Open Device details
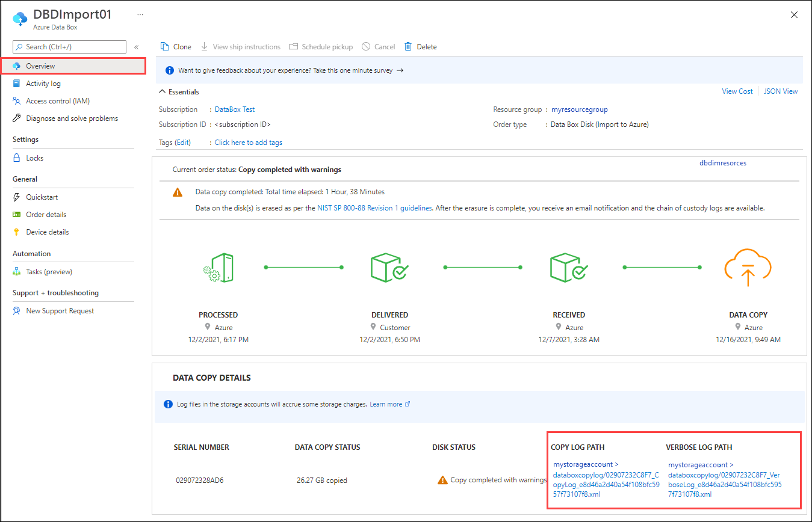This screenshot has width=812, height=522. (x=48, y=232)
